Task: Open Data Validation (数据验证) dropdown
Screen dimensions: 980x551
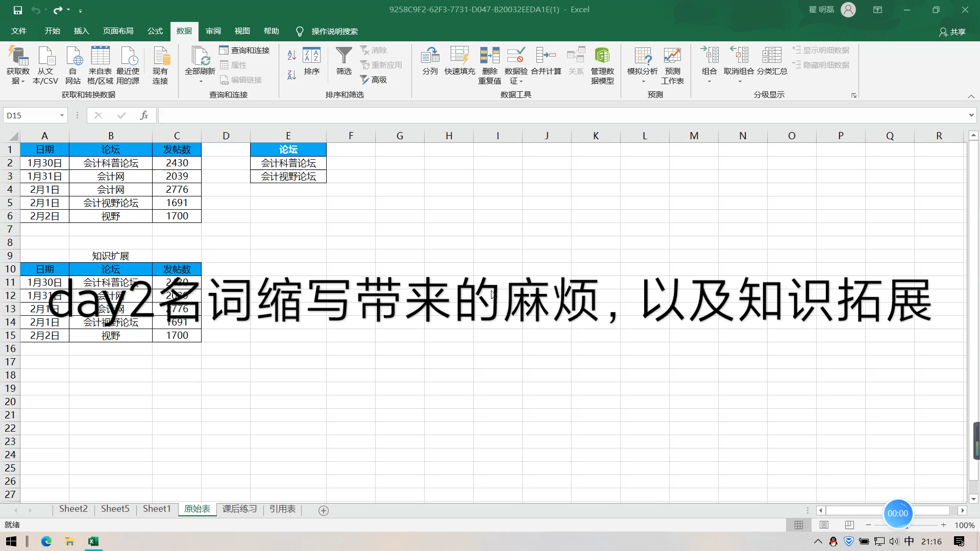Action: pos(521,82)
